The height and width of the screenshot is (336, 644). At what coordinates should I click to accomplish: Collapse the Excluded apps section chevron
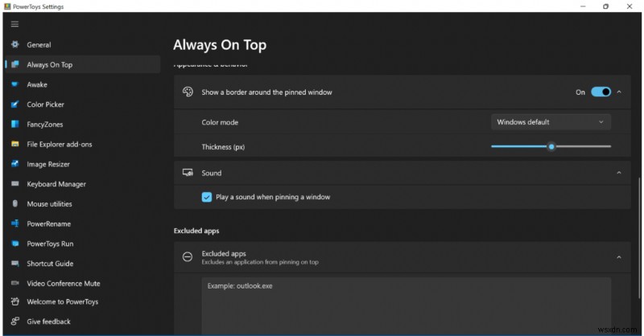[619, 257]
